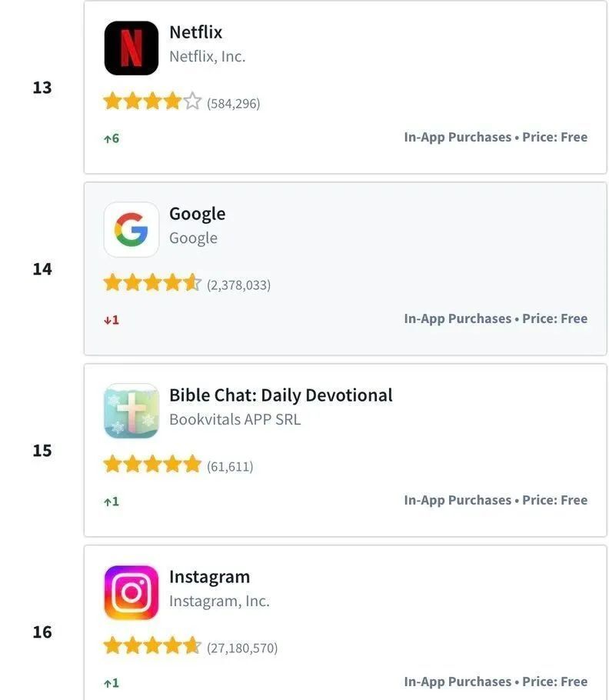Open the Instagram app title link
Viewport: 609px width, 700px height.
click(209, 577)
